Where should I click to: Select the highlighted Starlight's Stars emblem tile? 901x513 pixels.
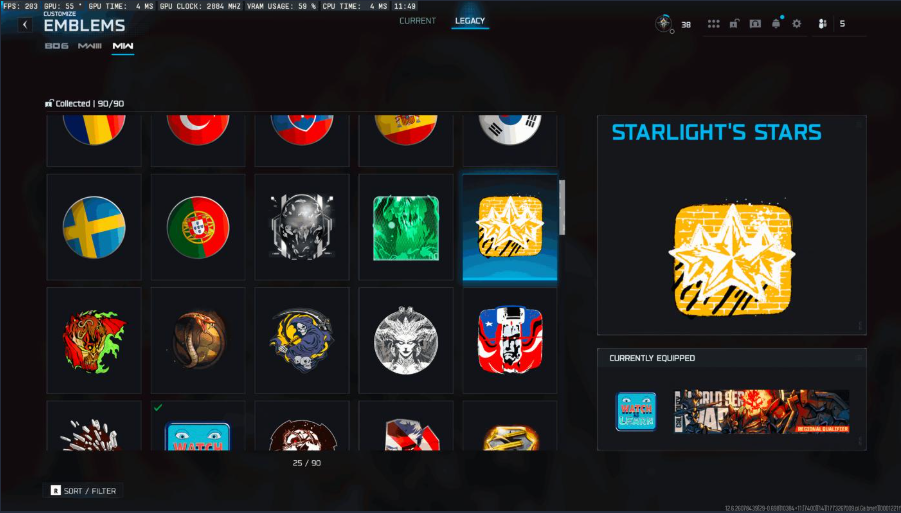pos(510,227)
